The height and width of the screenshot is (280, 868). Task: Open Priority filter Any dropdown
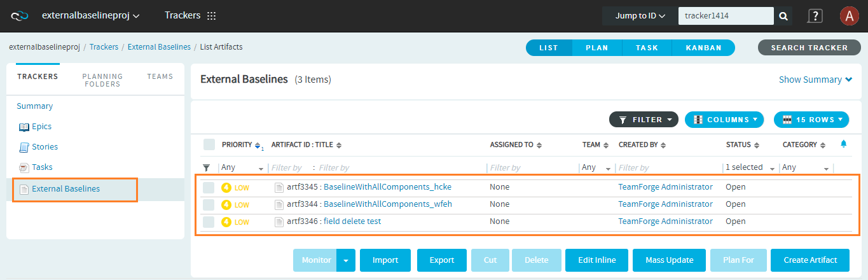242,167
